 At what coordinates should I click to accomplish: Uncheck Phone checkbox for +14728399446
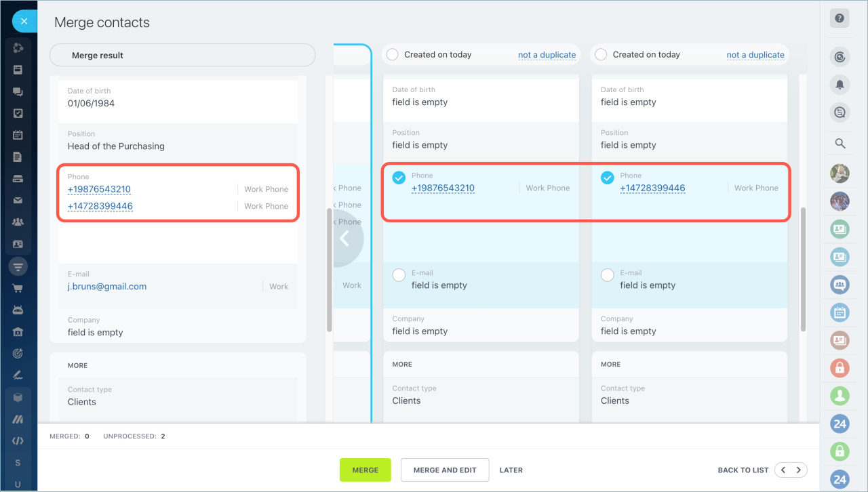click(x=608, y=178)
